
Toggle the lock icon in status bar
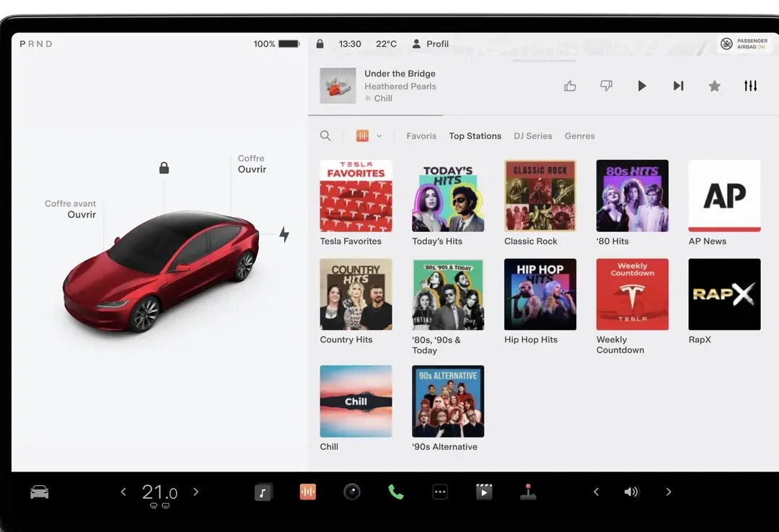(x=320, y=44)
